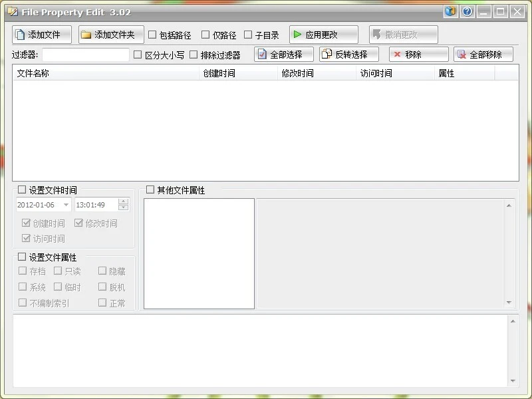Enable the 包括路径 checkbox
532x399 pixels.
point(152,35)
